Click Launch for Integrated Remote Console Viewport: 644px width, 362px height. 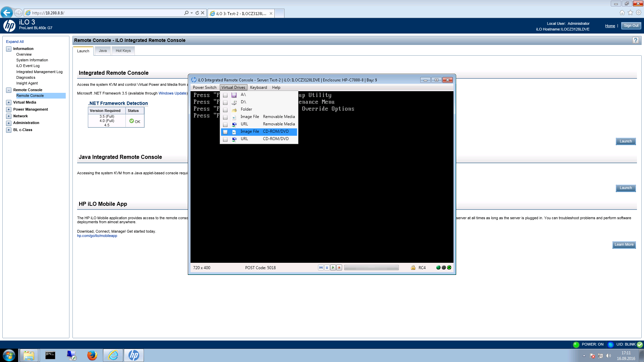626,141
